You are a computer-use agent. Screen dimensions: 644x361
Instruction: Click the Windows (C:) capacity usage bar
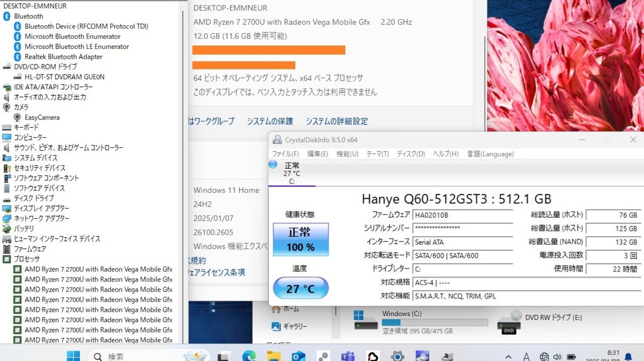435,322
